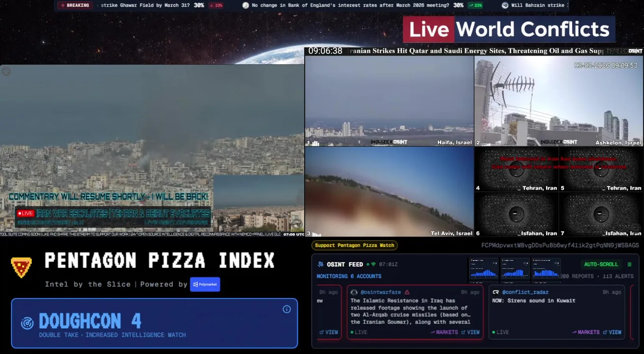Click the audio bars icon on Tel Aviv feed
Screen dimensions: 644x354
tap(315, 234)
